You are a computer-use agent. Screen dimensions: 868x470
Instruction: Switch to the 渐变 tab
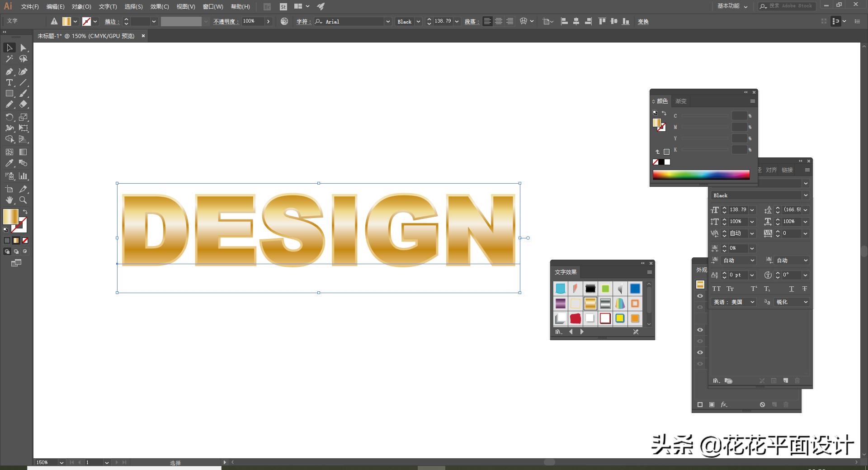[x=681, y=101]
